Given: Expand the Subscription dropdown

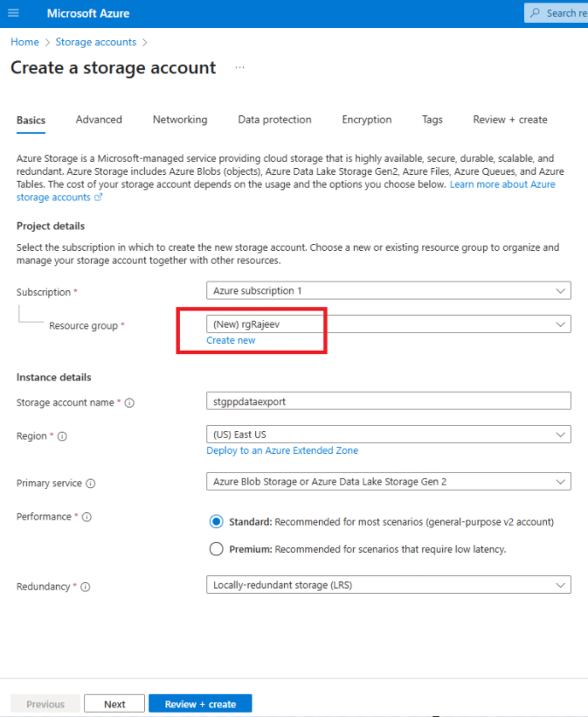Looking at the screenshot, I should [559, 290].
